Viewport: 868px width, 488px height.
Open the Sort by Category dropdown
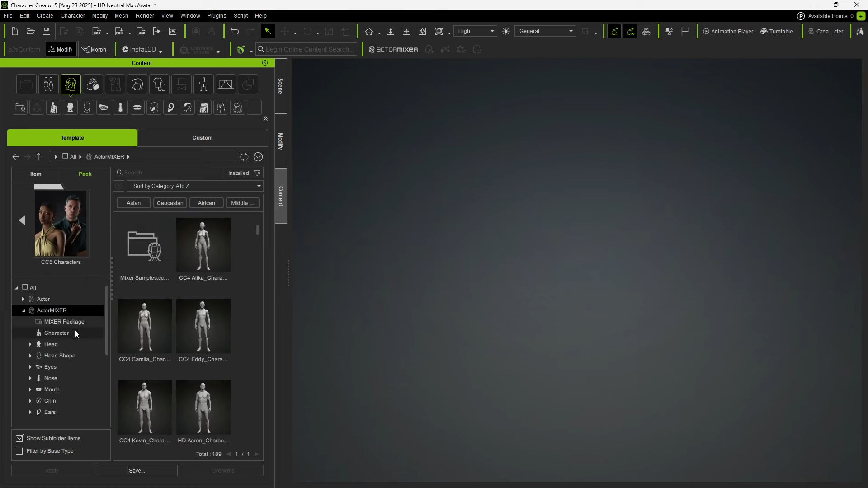pyautogui.click(x=195, y=186)
